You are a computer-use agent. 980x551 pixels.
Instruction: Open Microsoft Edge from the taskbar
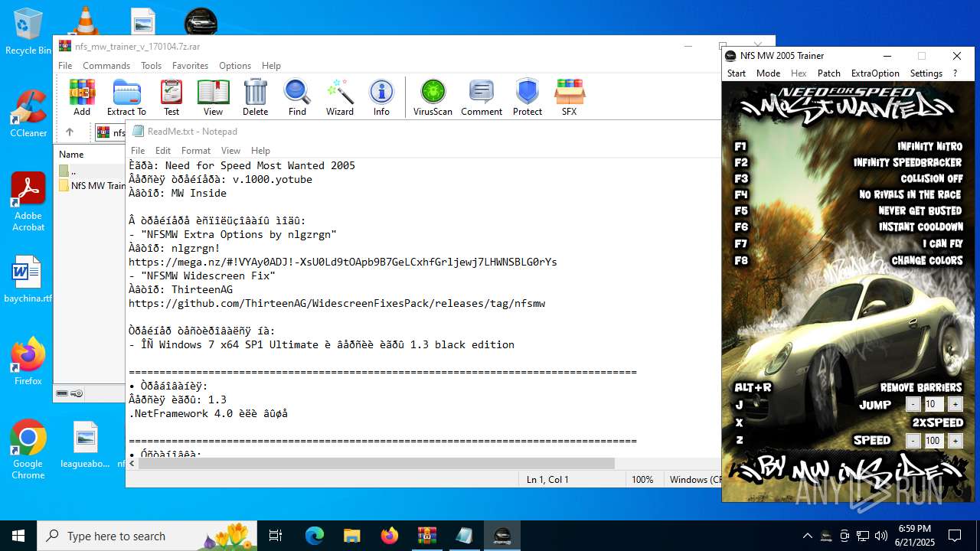coord(315,536)
